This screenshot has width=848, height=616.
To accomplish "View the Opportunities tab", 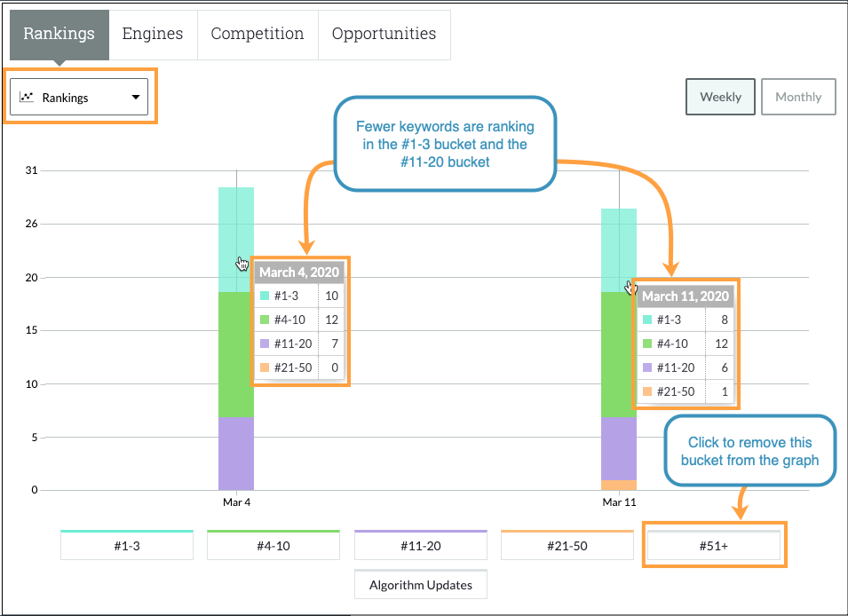I will click(x=384, y=33).
